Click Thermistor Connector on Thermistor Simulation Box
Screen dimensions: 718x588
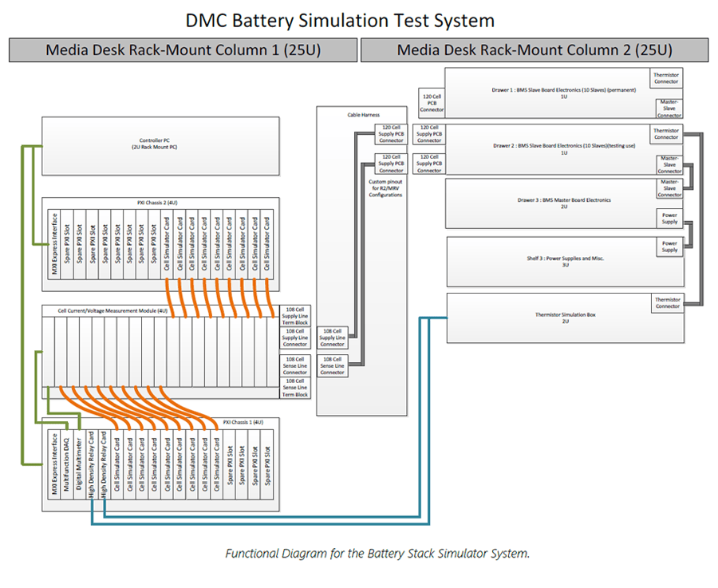click(x=668, y=303)
